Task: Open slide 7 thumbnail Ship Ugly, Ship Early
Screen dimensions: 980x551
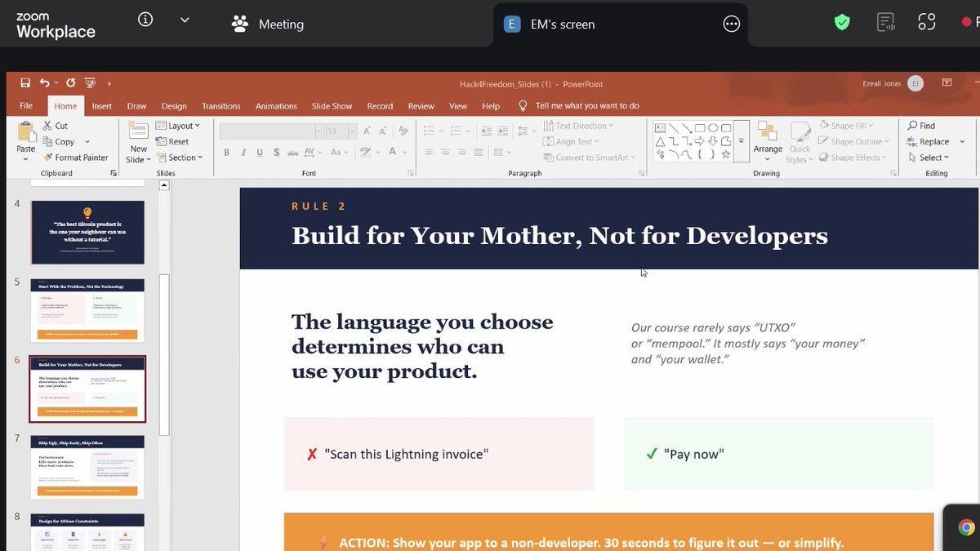Action: click(87, 467)
